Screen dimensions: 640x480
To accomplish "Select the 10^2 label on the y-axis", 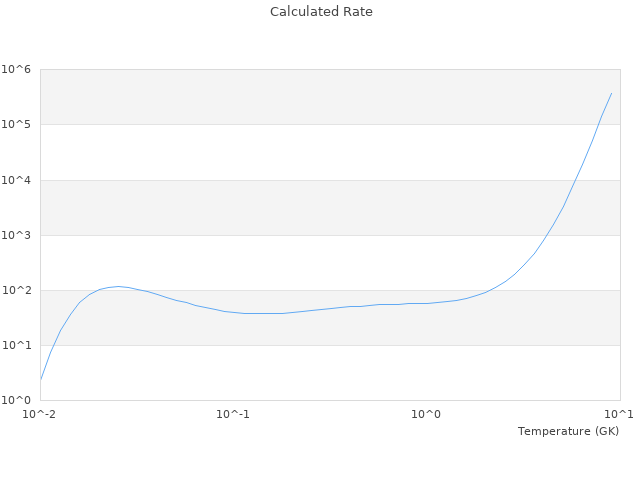I will (x=16, y=290).
